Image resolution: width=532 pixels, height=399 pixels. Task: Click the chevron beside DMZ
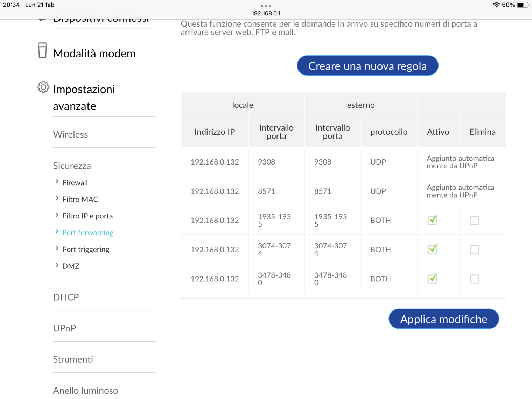tap(57, 265)
